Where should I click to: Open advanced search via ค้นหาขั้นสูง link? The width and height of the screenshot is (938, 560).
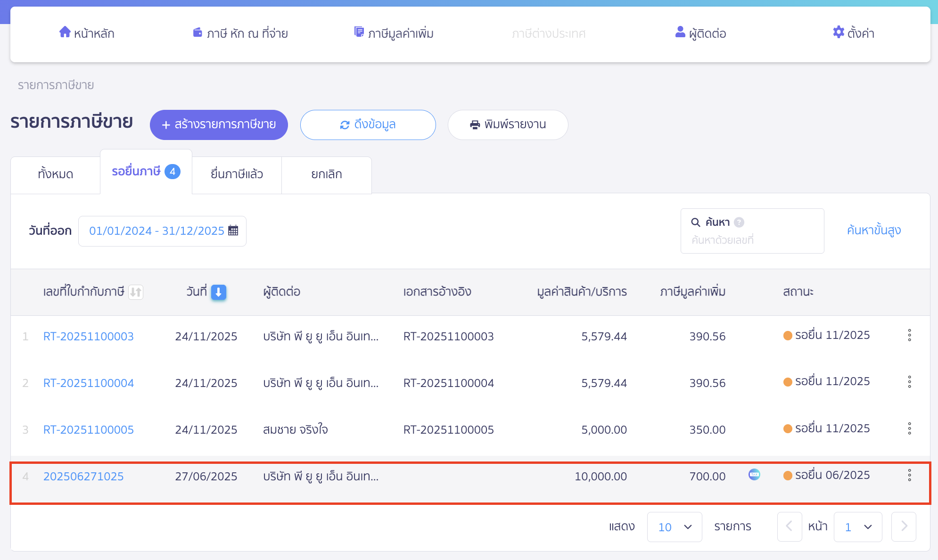(x=873, y=231)
